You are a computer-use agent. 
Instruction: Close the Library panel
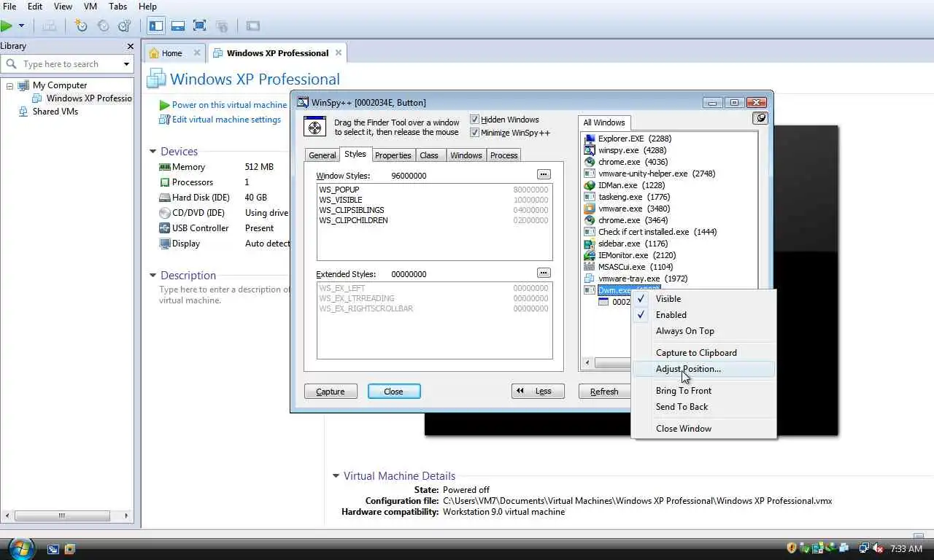[x=131, y=46]
